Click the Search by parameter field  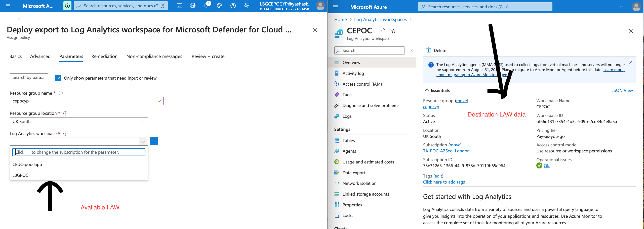pos(29,77)
